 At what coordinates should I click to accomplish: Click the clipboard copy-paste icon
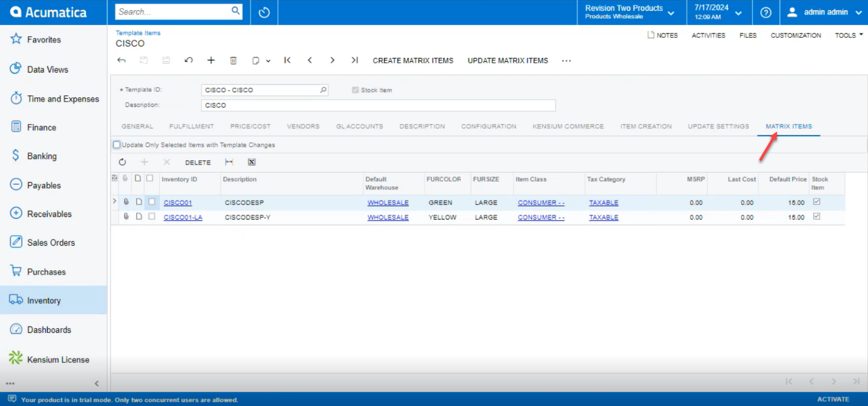click(256, 61)
